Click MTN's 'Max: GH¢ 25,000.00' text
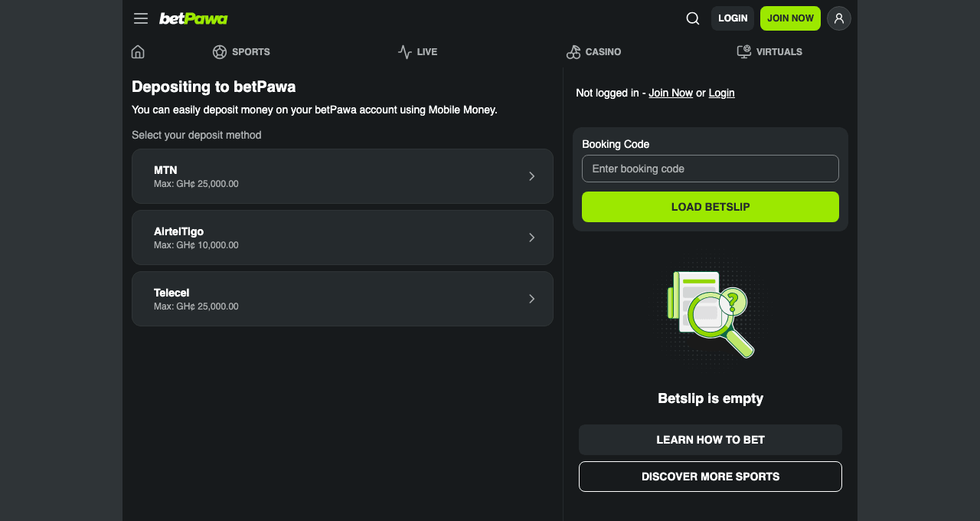Viewport: 980px width, 521px height. coord(196,184)
